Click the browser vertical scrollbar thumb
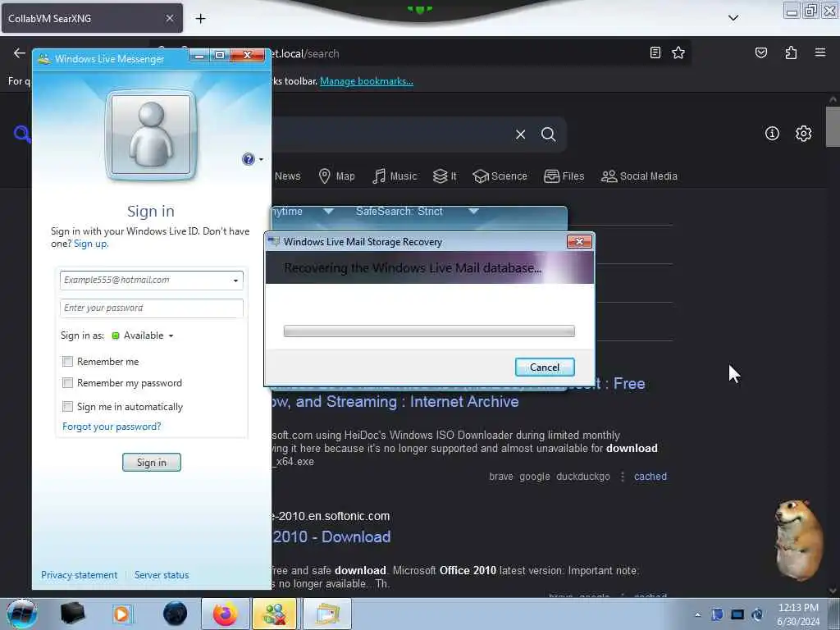 (832, 126)
